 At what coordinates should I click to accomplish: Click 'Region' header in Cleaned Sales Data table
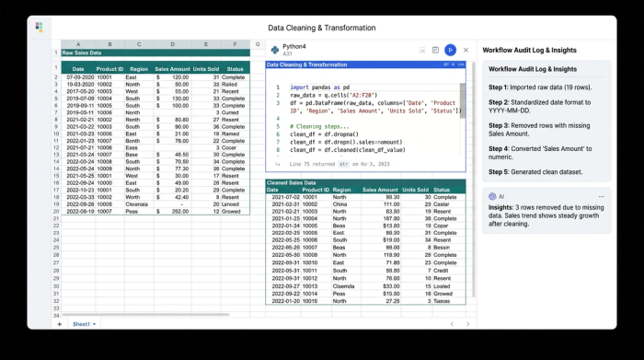click(x=341, y=190)
